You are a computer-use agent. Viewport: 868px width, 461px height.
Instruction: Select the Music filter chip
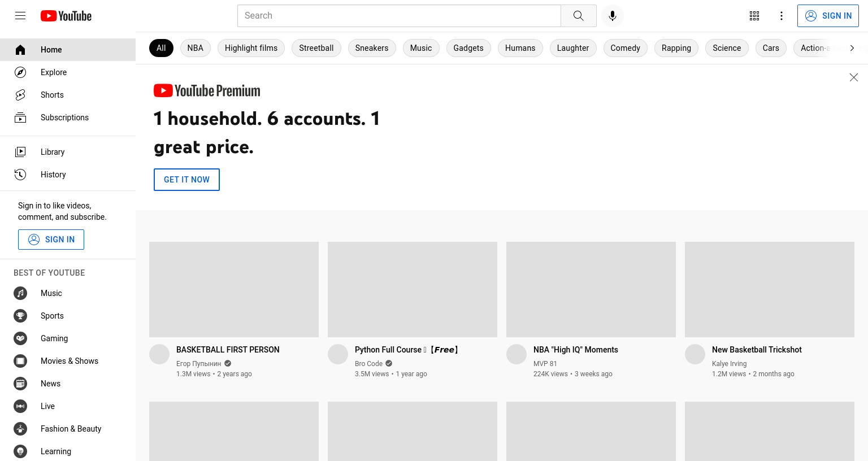tap(421, 48)
